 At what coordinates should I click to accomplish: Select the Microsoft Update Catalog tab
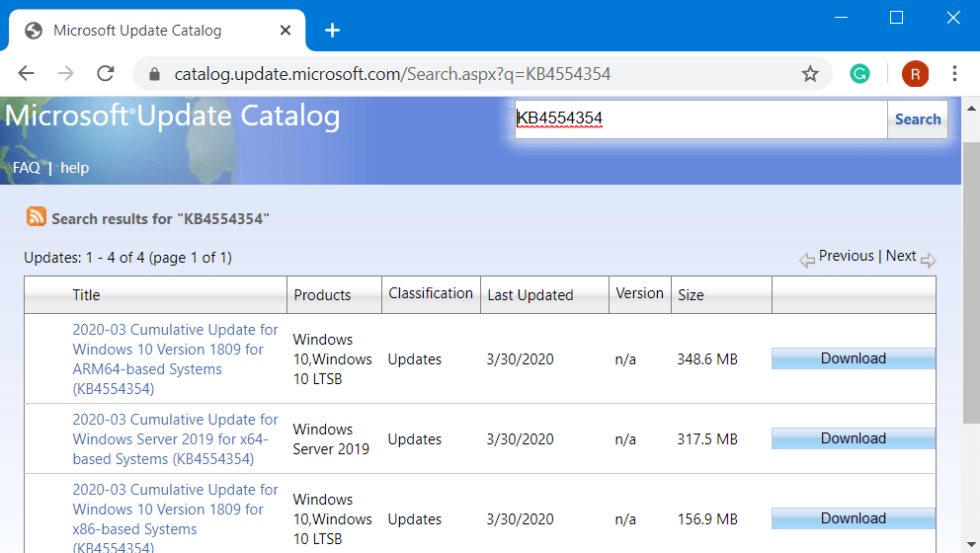click(x=156, y=30)
